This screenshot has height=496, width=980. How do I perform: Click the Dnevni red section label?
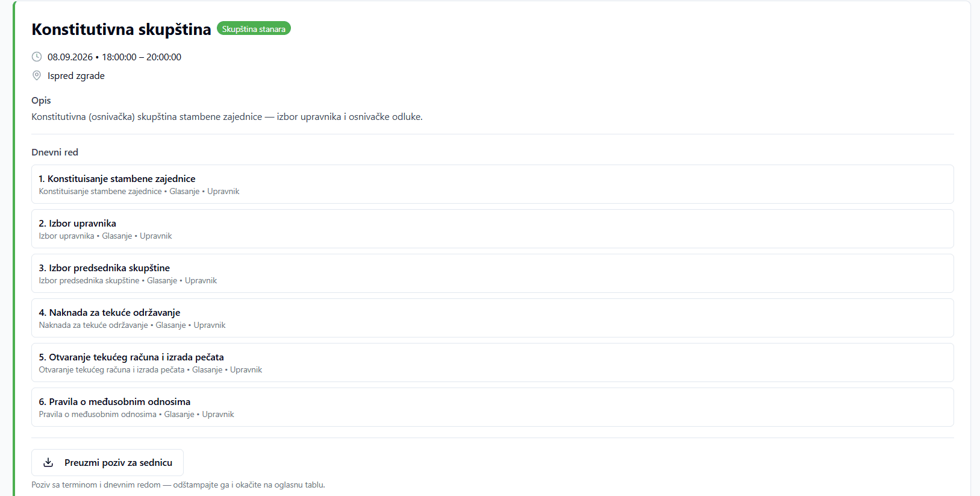click(55, 152)
